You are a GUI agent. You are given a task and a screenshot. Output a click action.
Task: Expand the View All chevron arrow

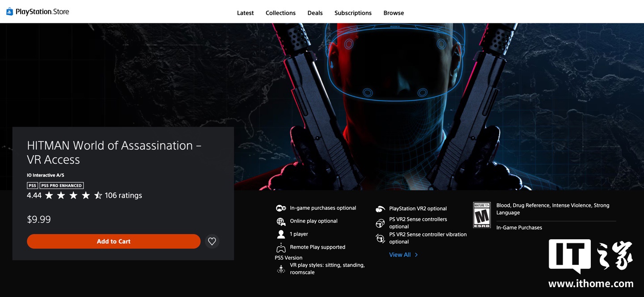click(x=416, y=255)
